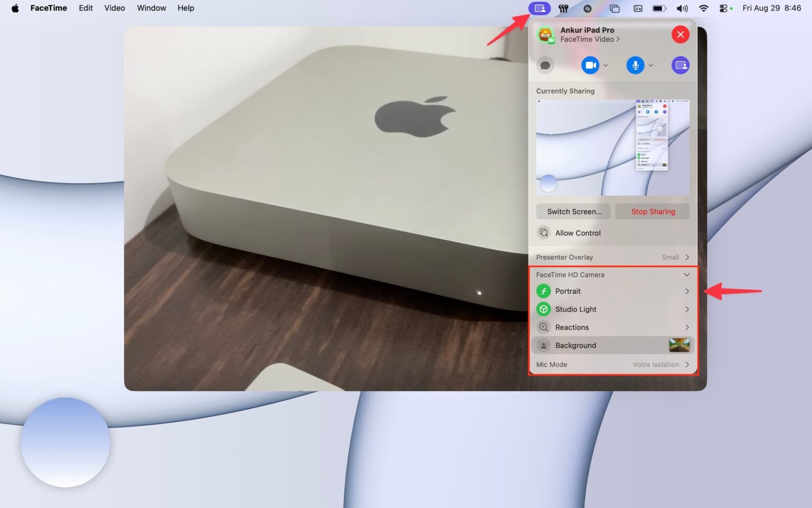Open the Window menu

(x=151, y=8)
